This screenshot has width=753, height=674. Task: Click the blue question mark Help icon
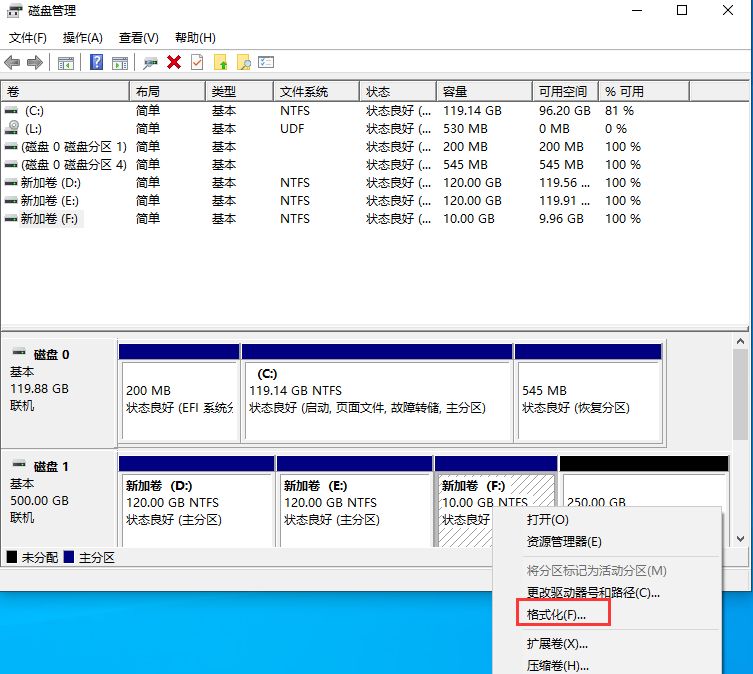[x=97, y=63]
